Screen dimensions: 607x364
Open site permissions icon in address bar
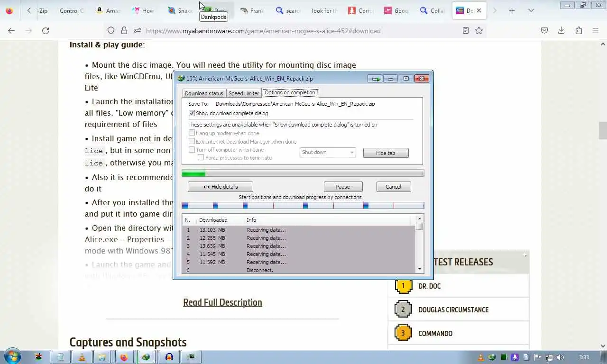138,30
